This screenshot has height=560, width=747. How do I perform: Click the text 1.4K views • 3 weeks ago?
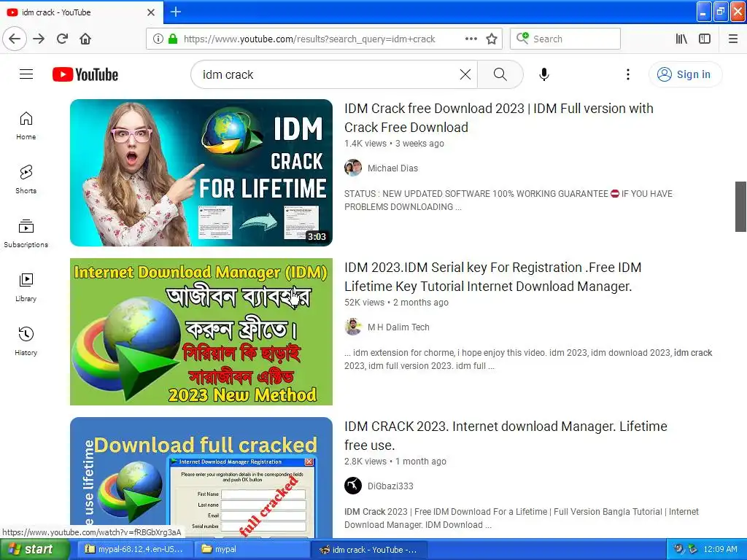[394, 144]
